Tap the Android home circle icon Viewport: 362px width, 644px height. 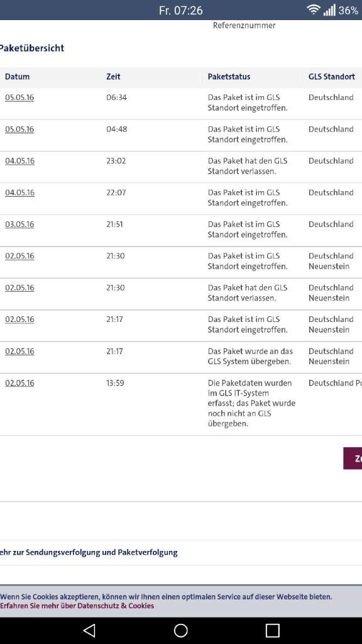point(180,630)
